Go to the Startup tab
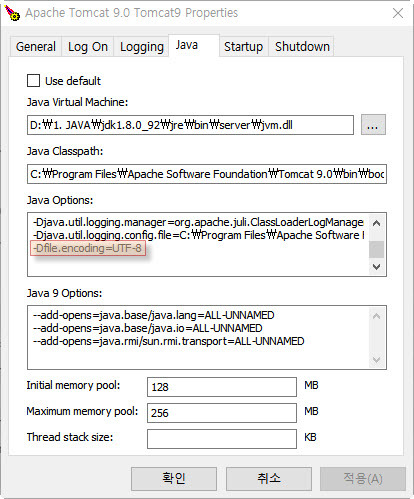This screenshot has width=414, height=499. coord(243,47)
